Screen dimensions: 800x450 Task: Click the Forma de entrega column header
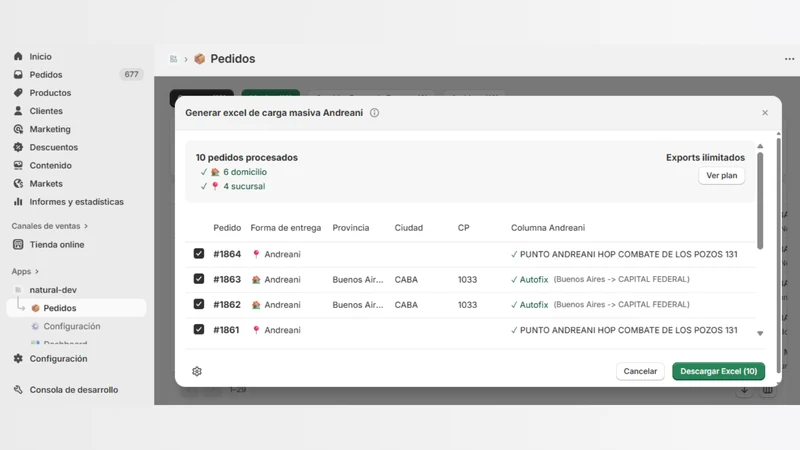coord(286,228)
